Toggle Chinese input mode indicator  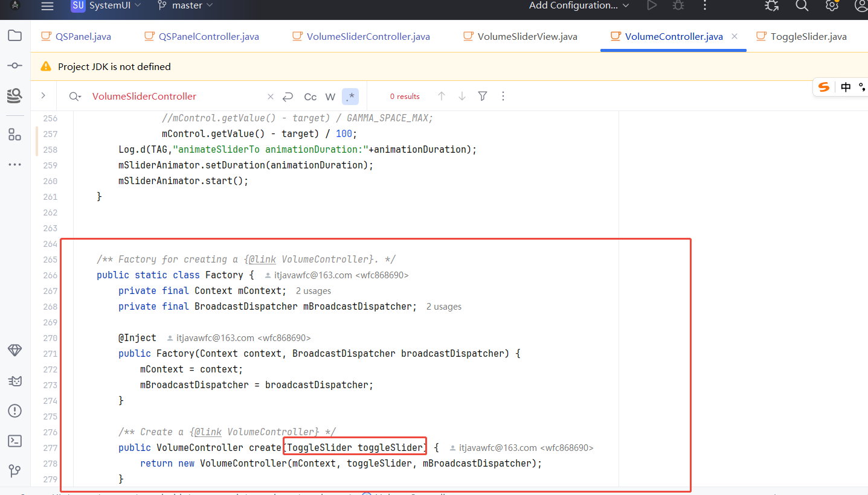point(846,87)
